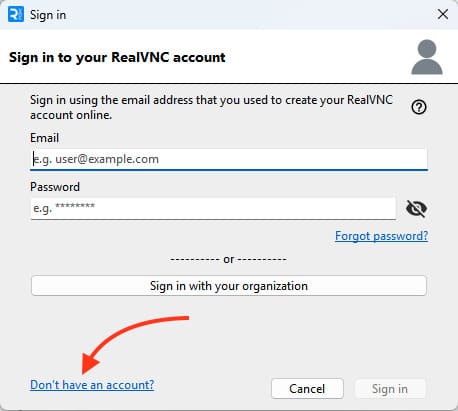Focus the Email input field
The height and width of the screenshot is (411, 458).
point(229,159)
